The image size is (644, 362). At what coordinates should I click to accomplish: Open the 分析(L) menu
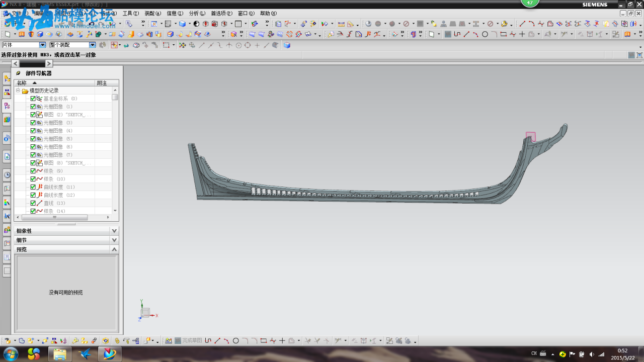coord(197,14)
